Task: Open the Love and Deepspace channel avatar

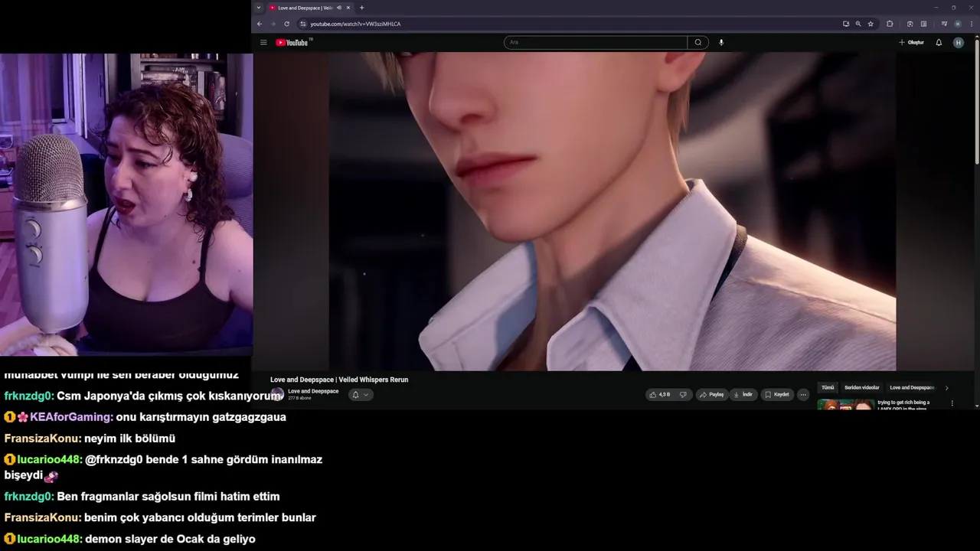Action: (x=277, y=394)
